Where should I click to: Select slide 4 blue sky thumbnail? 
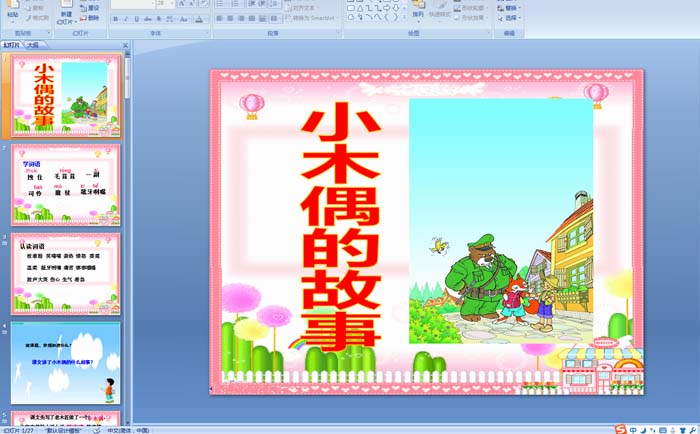(66, 363)
